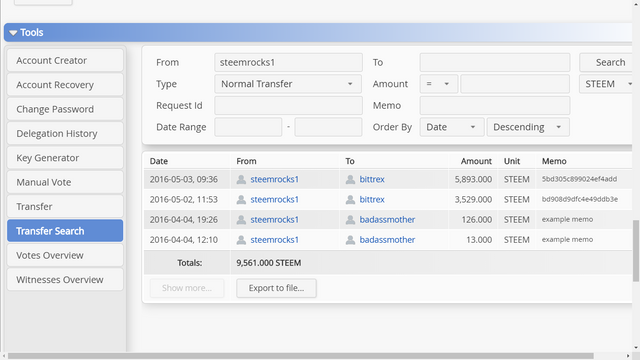Click the To column header
This screenshot has width=640, height=360.
tap(350, 161)
